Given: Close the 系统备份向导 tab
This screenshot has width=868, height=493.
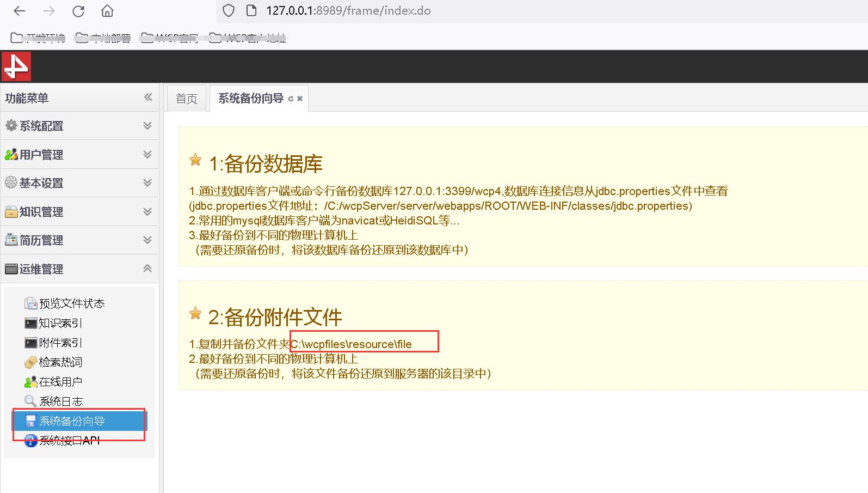Looking at the screenshot, I should [x=299, y=99].
